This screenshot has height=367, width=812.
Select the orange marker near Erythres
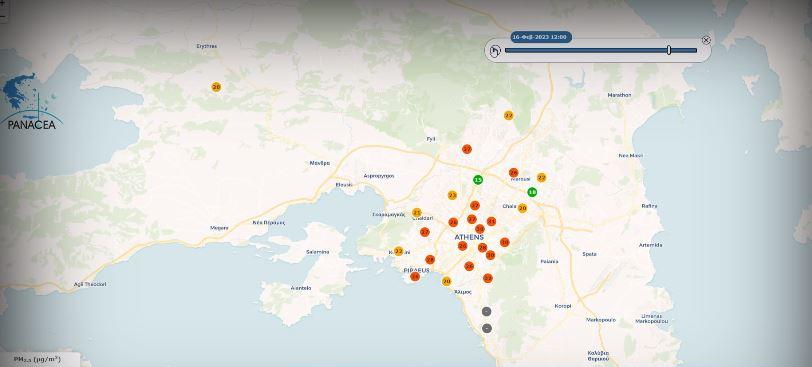(x=216, y=87)
